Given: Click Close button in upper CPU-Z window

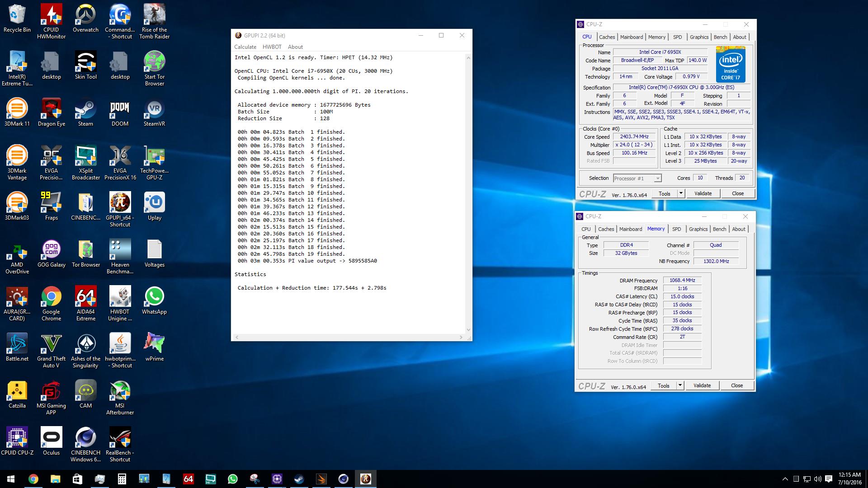Looking at the screenshot, I should 738,193.
